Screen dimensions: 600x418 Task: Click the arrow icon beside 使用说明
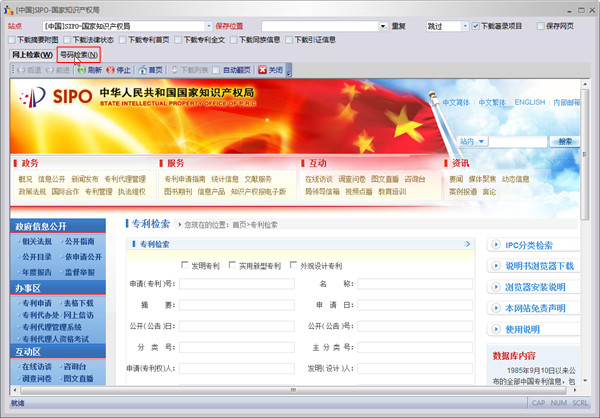(496, 329)
